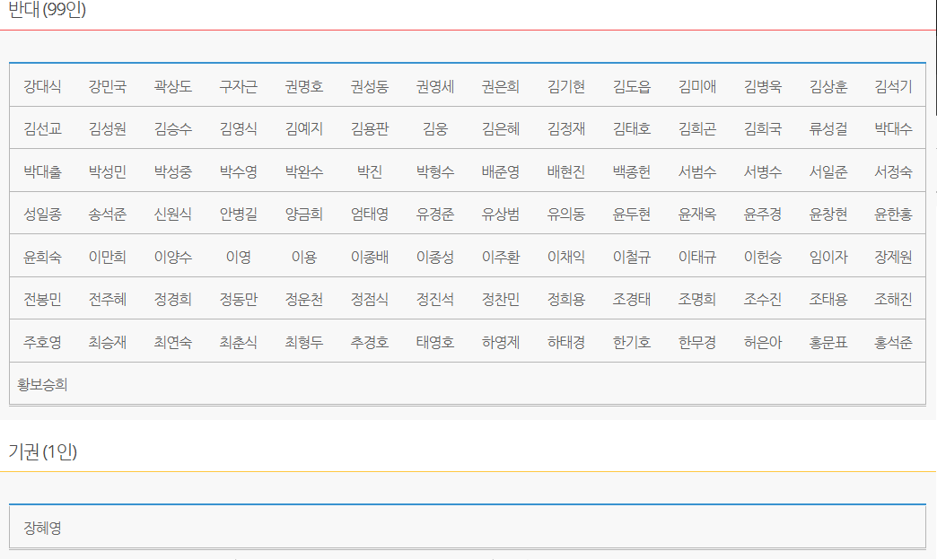937x560 pixels.
Task: Click the name 김기현
Action: point(566,87)
